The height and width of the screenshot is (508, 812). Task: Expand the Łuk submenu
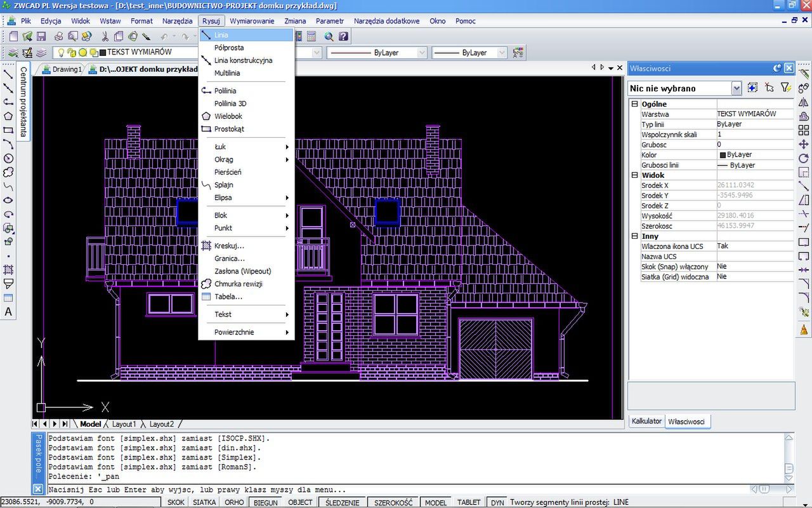(x=246, y=147)
